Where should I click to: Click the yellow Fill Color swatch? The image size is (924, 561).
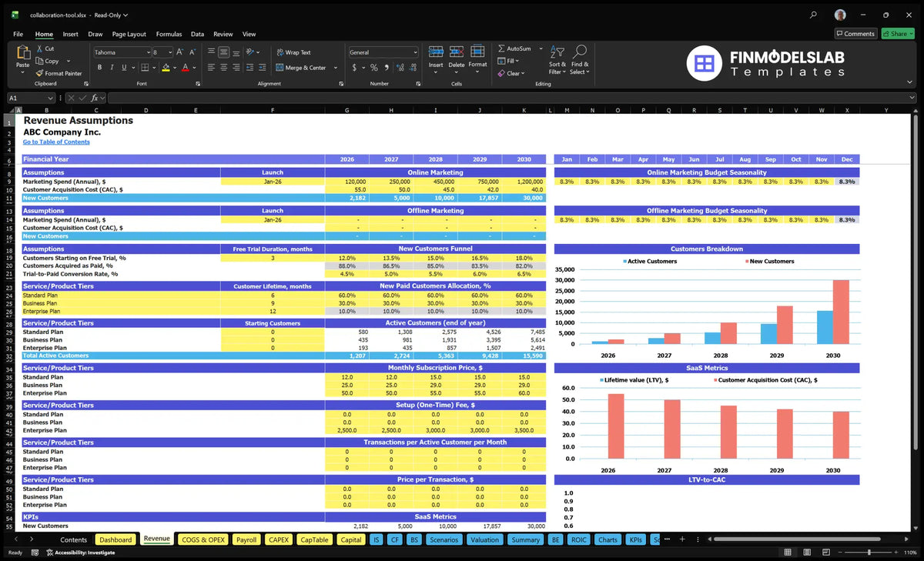(x=166, y=68)
